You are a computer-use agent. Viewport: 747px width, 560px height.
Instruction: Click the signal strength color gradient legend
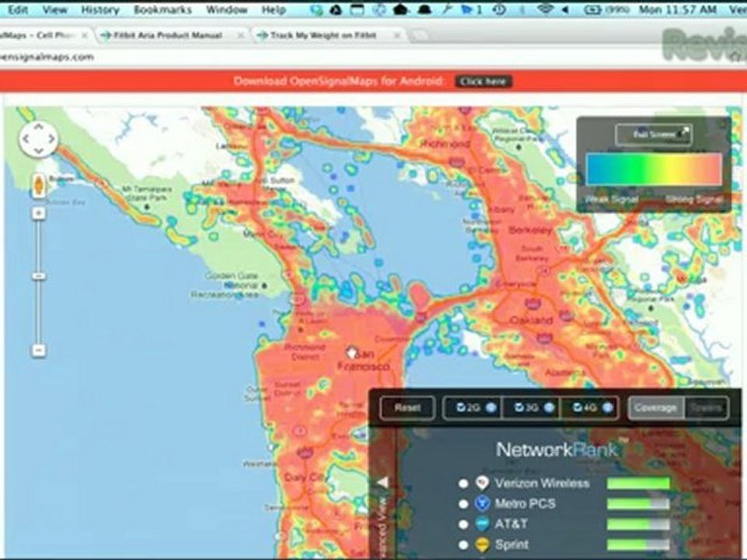pos(654,169)
